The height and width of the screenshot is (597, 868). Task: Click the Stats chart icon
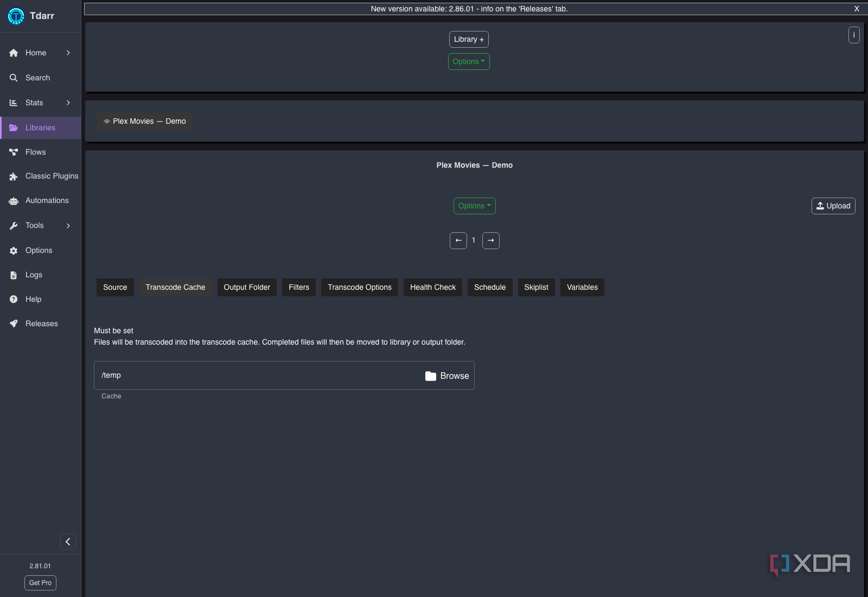click(14, 103)
